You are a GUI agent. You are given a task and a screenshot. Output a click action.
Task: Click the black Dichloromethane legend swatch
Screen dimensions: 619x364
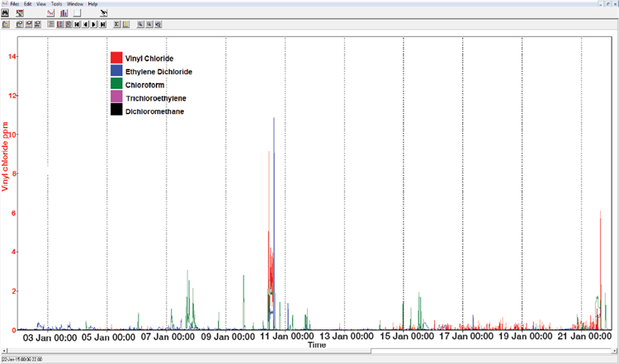click(116, 110)
